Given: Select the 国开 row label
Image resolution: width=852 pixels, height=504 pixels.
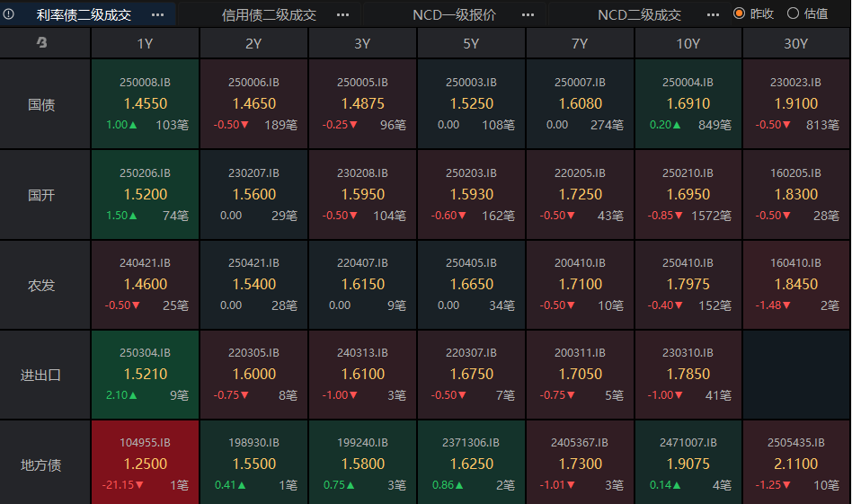Looking at the screenshot, I should 41,196.
